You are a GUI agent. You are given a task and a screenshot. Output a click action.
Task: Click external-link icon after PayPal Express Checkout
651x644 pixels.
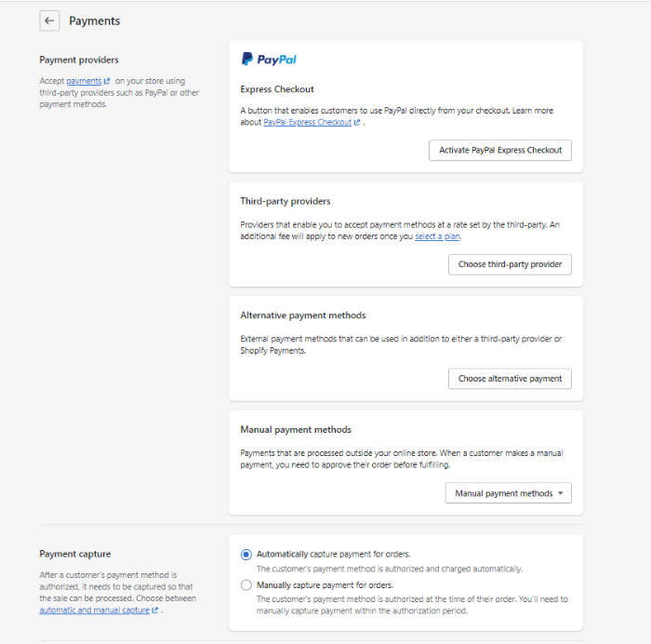tap(357, 122)
